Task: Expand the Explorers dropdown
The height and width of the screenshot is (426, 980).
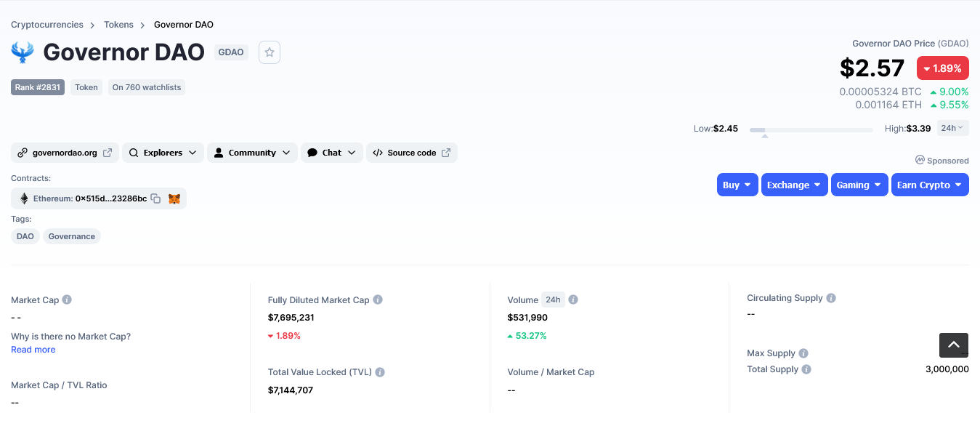Action: (x=163, y=153)
